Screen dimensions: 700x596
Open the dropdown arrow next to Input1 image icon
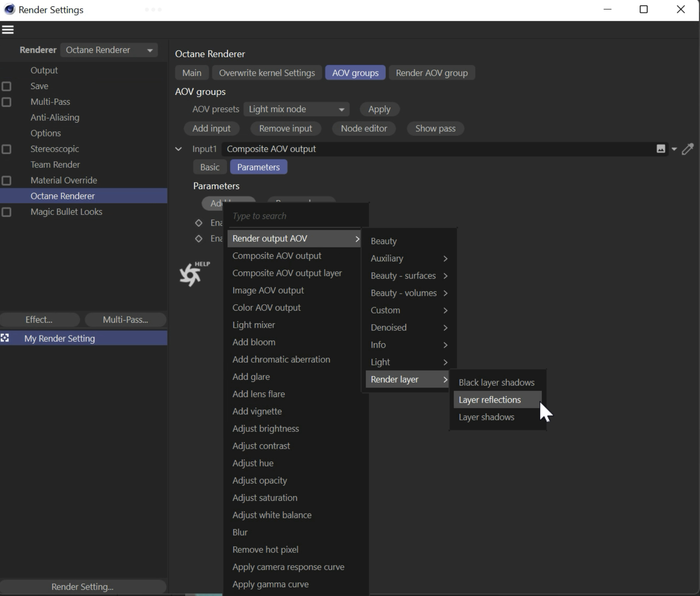674,149
